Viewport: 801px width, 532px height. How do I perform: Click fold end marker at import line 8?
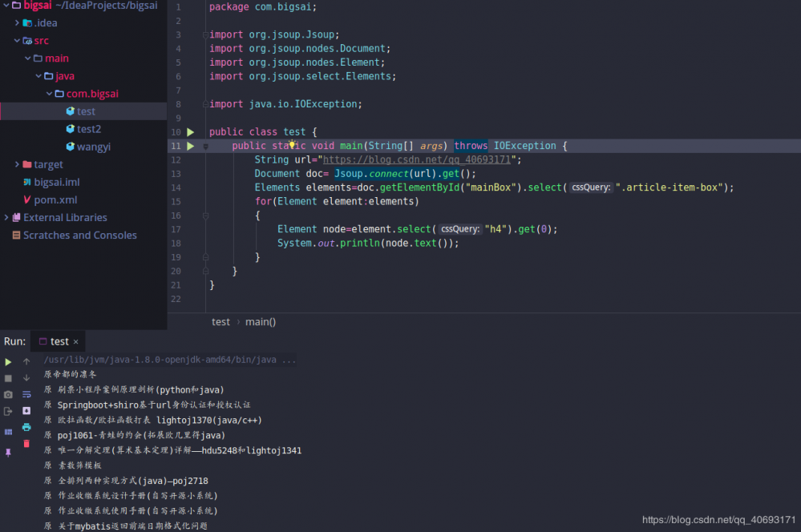pyautogui.click(x=205, y=104)
